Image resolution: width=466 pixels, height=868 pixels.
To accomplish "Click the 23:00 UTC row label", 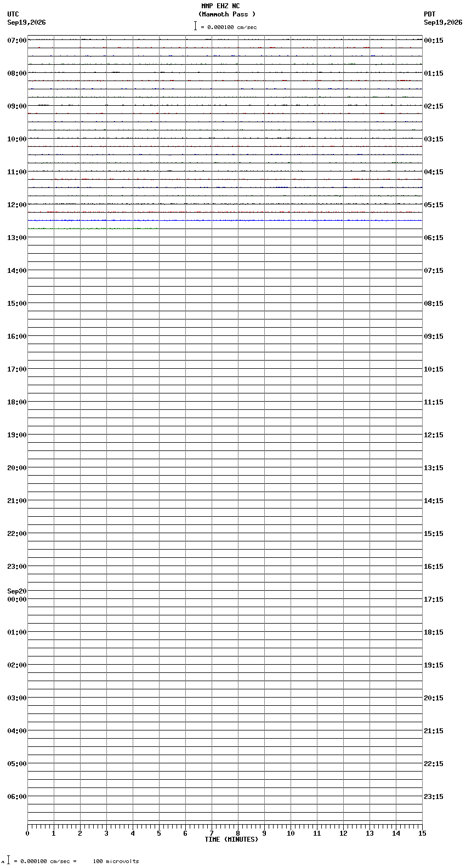I will click(x=17, y=567).
